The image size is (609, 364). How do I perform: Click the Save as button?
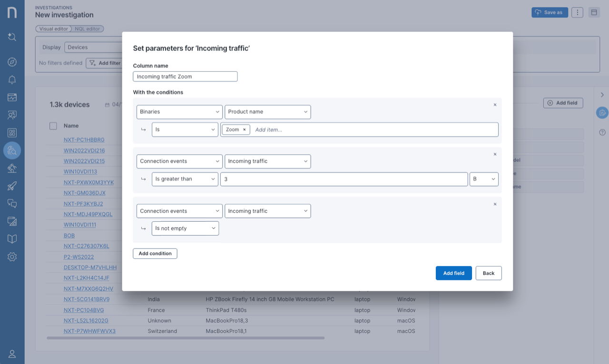pos(550,12)
